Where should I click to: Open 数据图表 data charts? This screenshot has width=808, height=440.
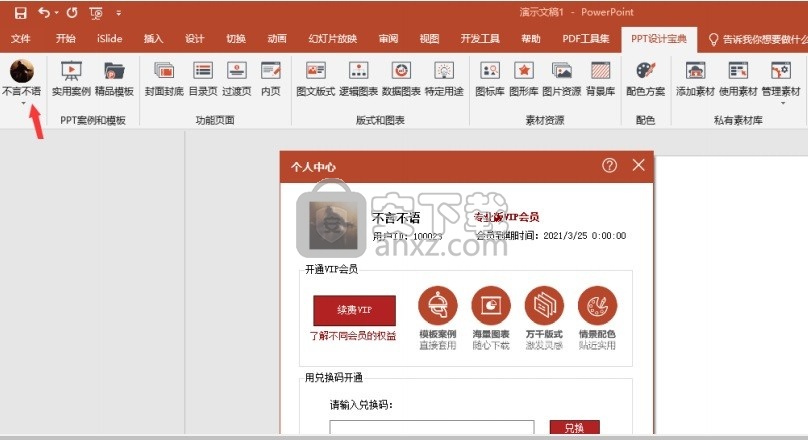click(401, 79)
